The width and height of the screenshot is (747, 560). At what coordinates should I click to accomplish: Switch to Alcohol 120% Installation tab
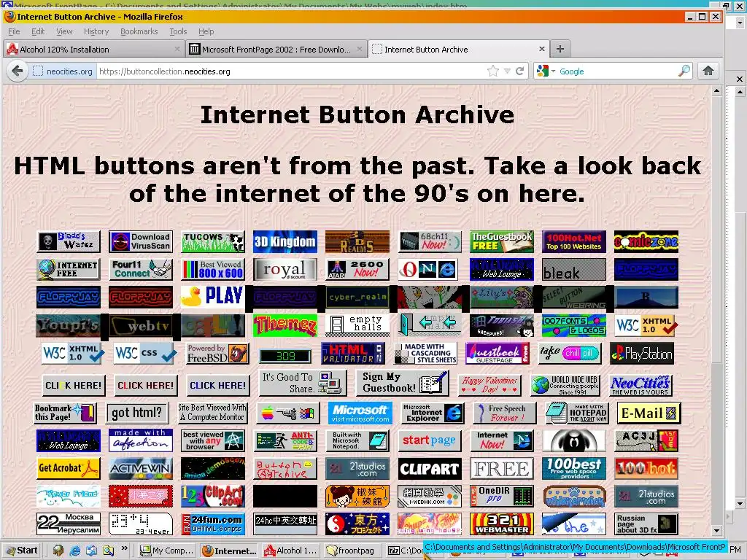tap(94, 49)
